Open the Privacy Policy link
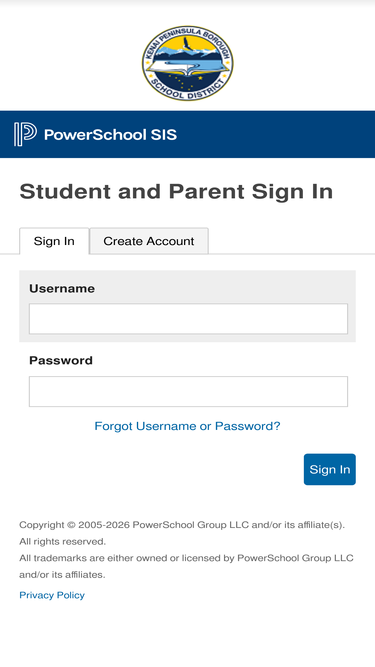Image resolution: width=375 pixels, height=667 pixels. pyautogui.click(x=52, y=595)
